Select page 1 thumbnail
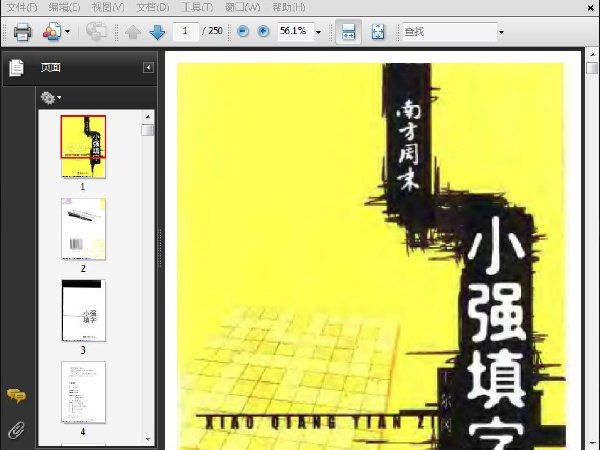 click(x=83, y=147)
